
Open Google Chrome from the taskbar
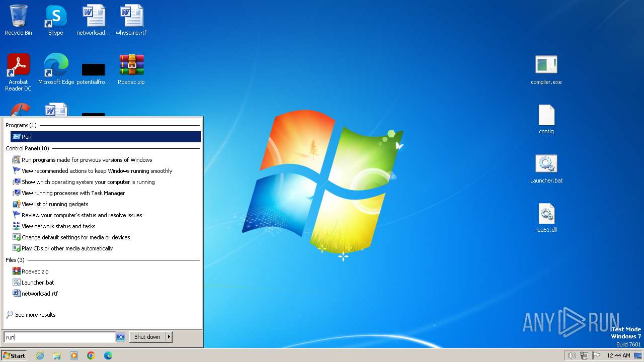coord(91,355)
